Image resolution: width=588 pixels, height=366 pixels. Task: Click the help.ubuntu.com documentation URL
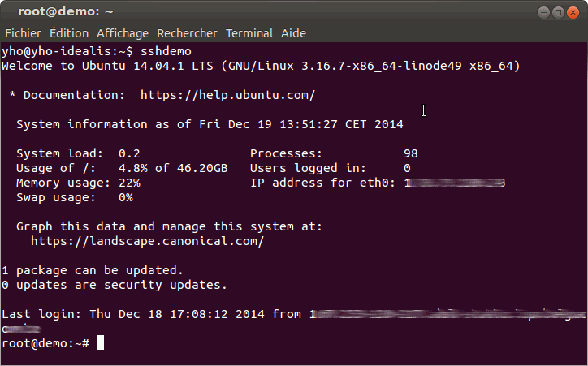pyautogui.click(x=227, y=95)
